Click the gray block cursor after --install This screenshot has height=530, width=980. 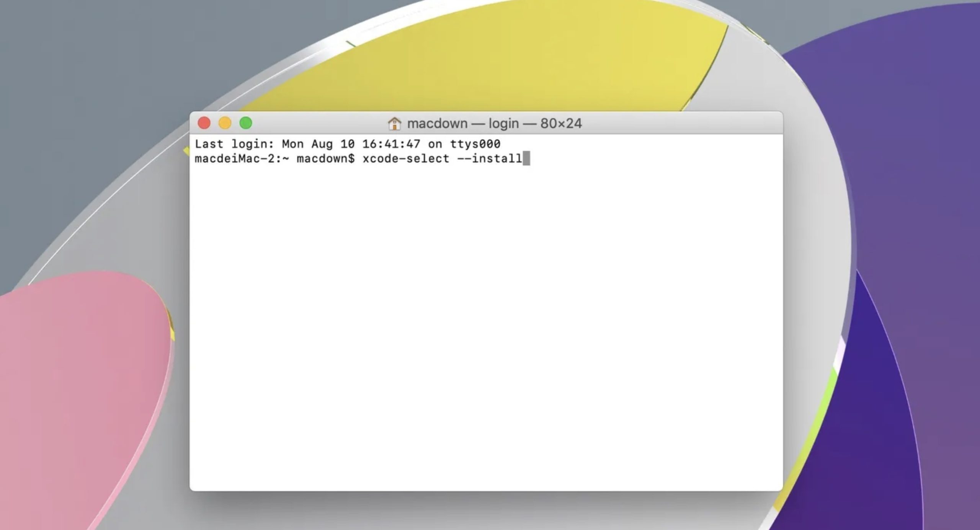tap(526, 158)
